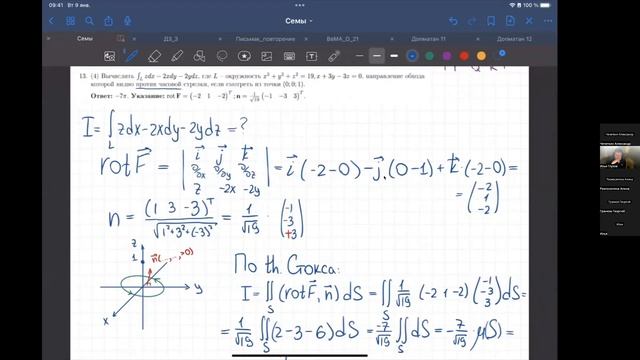This screenshot has height=360, width=640.
Task: Add a new page with the plus-page icon
Action: pos(510,21)
